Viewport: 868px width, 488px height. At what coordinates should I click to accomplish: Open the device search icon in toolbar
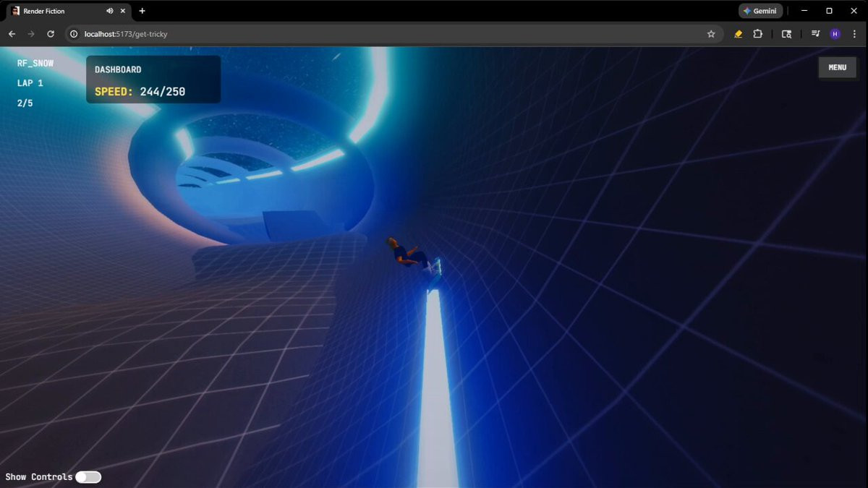tap(786, 34)
